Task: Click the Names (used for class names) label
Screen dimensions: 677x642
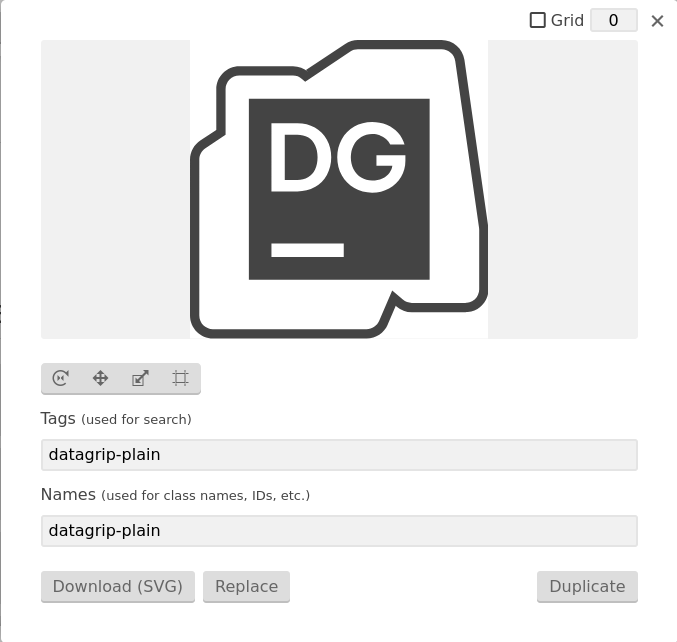Action: tap(175, 495)
